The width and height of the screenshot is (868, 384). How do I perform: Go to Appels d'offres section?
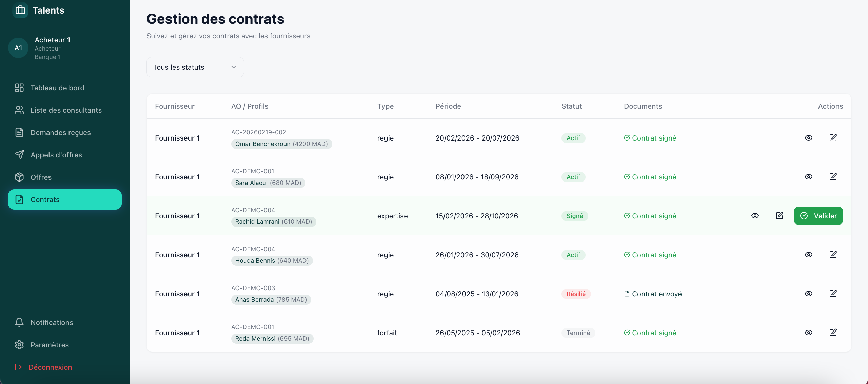pos(56,155)
